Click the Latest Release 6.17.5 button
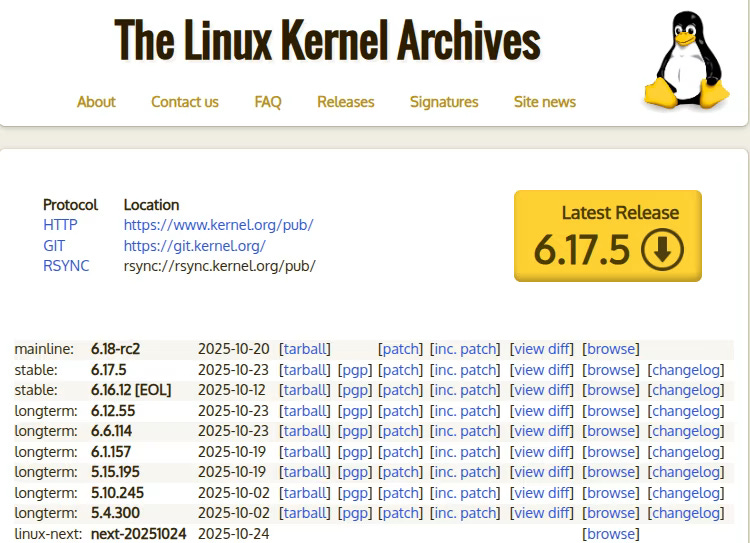The width and height of the screenshot is (750, 543). tap(608, 236)
